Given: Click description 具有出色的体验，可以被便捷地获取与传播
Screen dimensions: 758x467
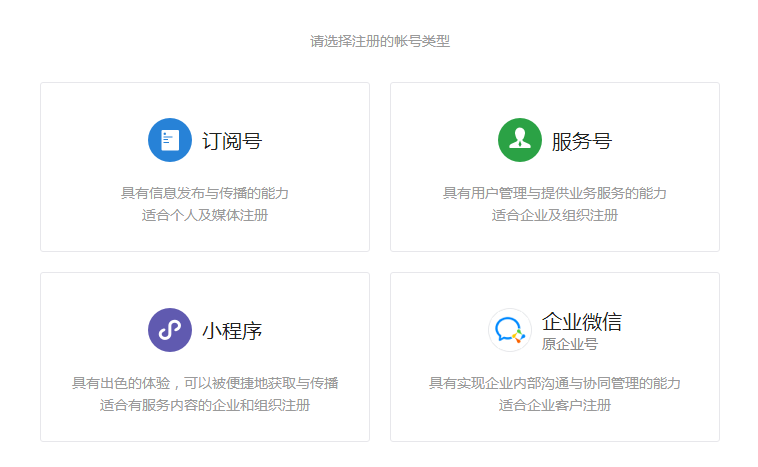Looking at the screenshot, I should 205,383.
